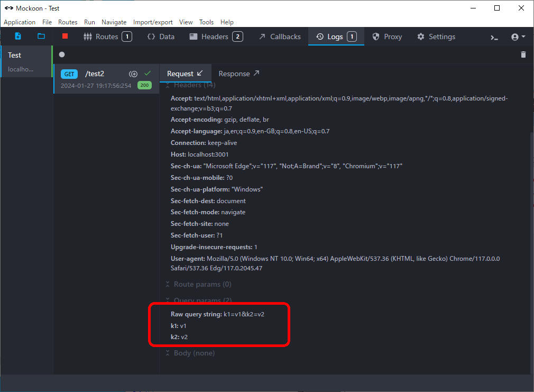The image size is (534, 392).
Task: Open the Settings tab
Action: click(436, 37)
